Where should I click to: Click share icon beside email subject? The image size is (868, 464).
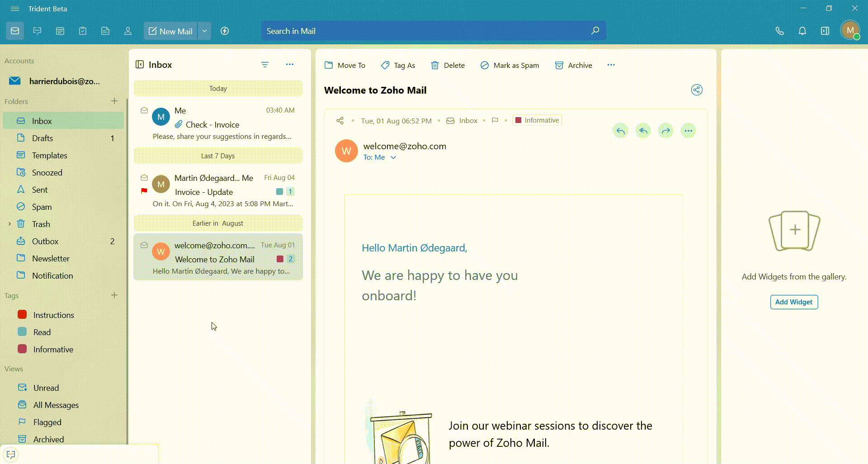tap(697, 90)
